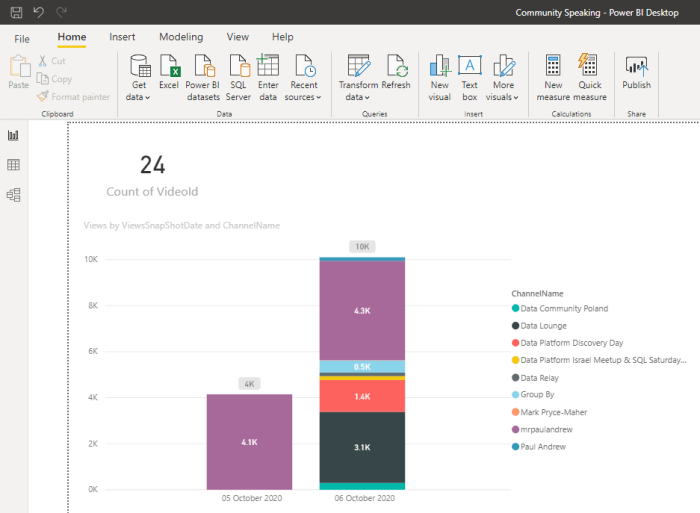Create a New measure
700x513 pixels.
pos(553,76)
